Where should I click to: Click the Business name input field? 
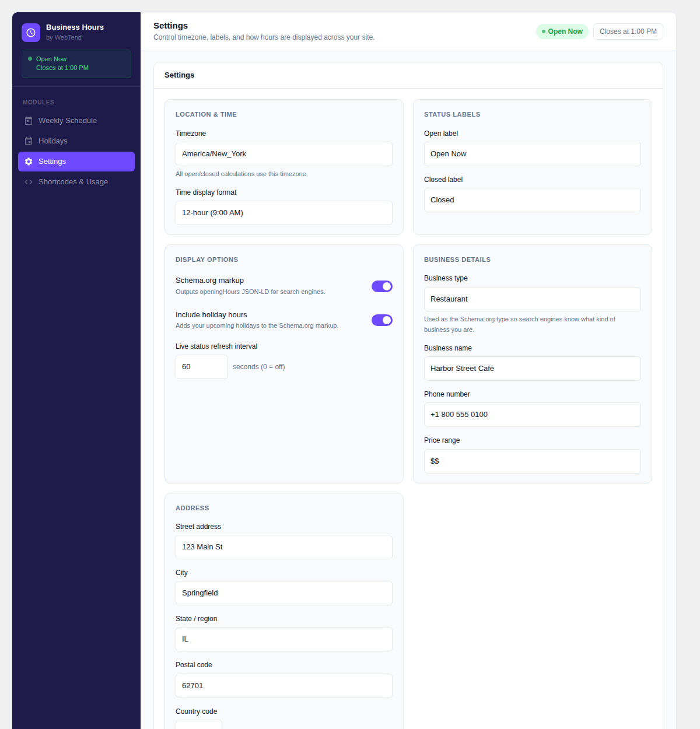tap(533, 369)
